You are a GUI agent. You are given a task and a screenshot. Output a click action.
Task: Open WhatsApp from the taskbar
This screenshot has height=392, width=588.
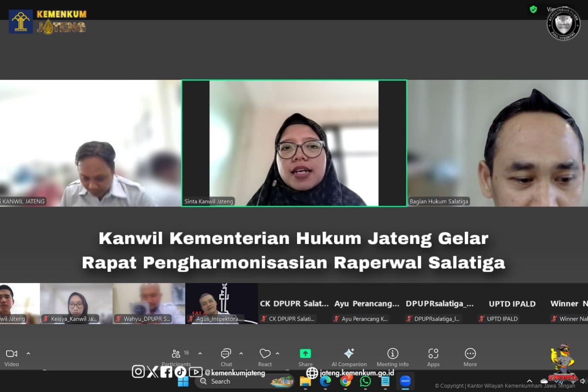point(365,382)
